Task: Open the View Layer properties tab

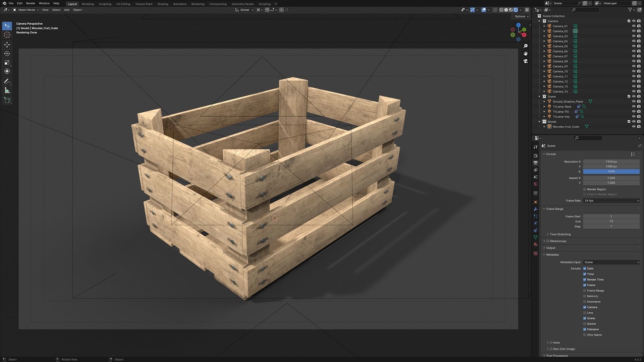Action: (x=536, y=170)
